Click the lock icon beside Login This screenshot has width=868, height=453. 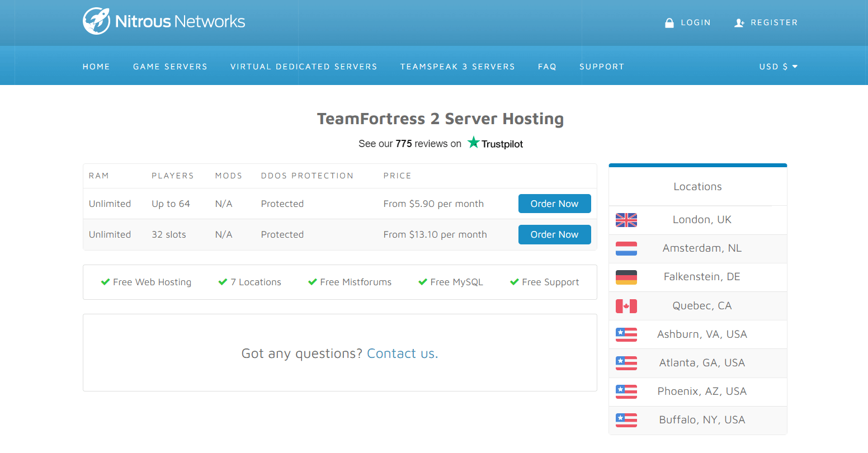[x=669, y=23]
